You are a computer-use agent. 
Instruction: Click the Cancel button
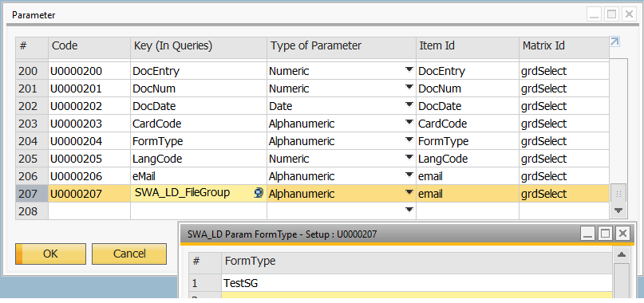point(129,254)
